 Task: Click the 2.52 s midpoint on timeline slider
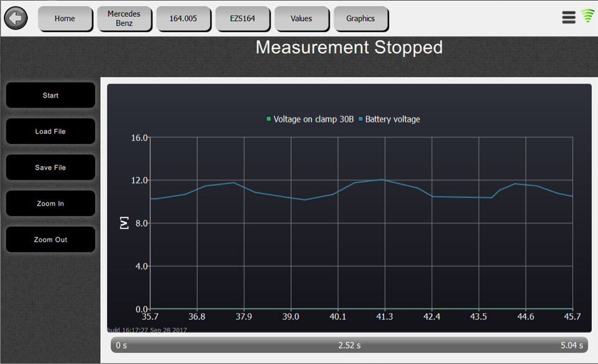tap(349, 345)
